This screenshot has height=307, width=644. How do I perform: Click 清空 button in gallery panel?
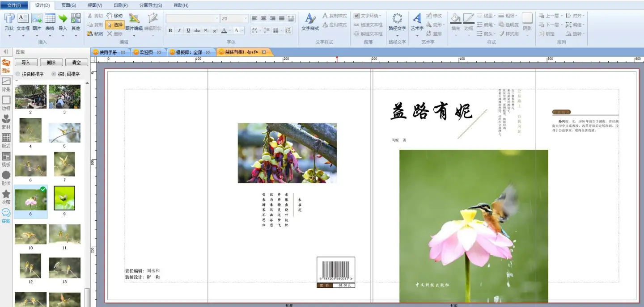point(76,63)
